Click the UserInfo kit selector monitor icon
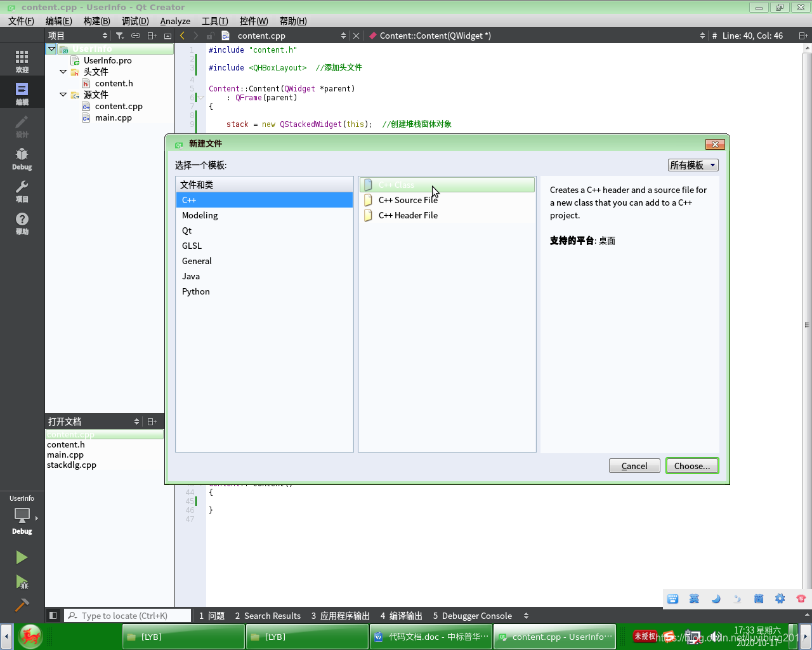 point(22,515)
